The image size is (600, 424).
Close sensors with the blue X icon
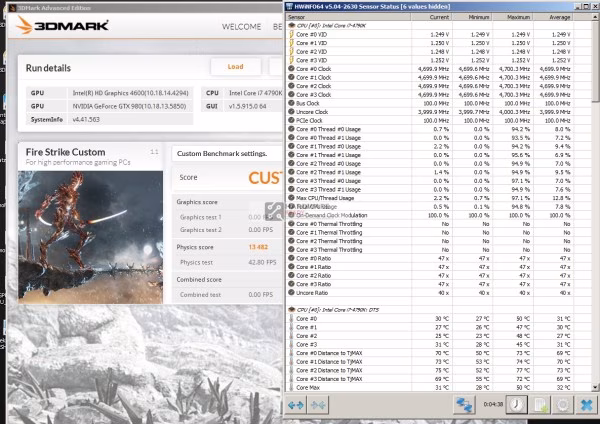pos(586,405)
